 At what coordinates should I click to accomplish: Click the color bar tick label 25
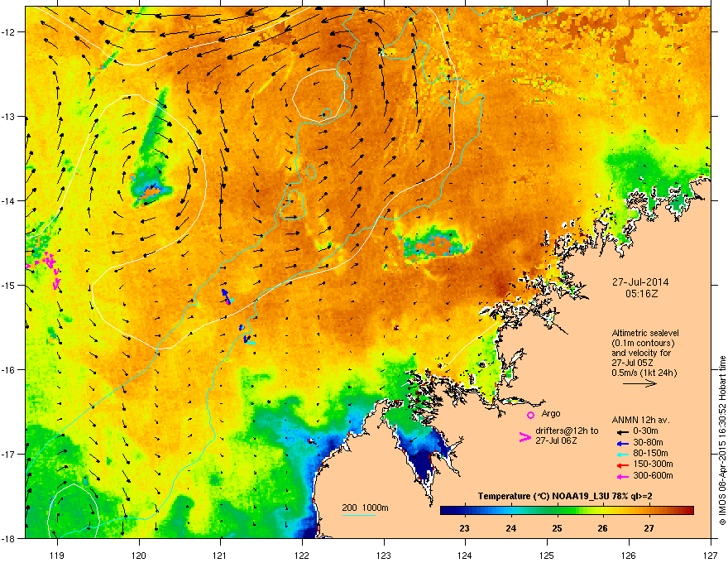557,528
